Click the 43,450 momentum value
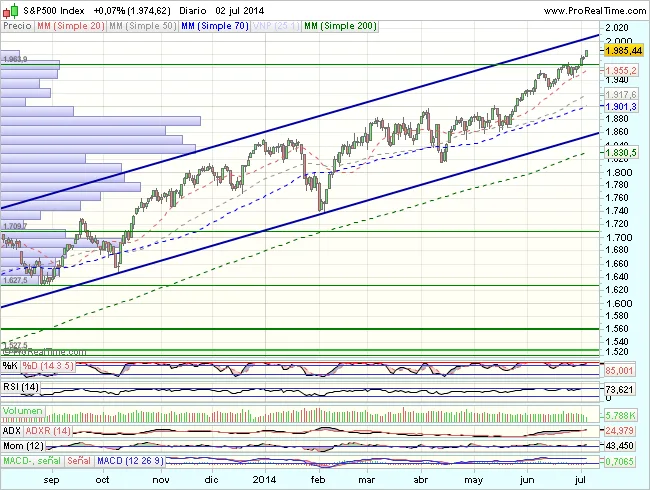 click(619, 446)
